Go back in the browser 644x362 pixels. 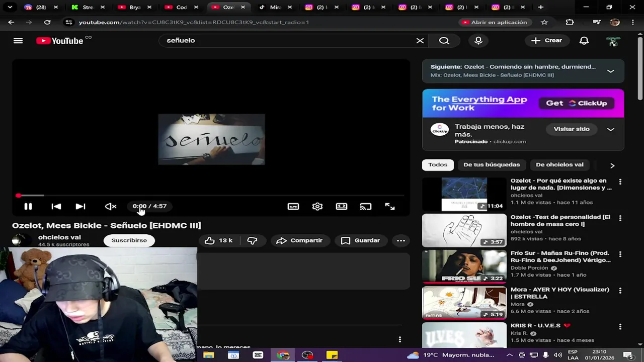coord(11,23)
